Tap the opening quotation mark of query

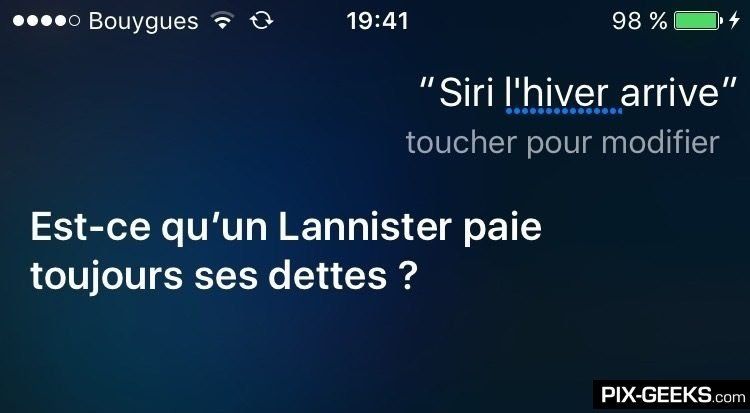(x=428, y=85)
